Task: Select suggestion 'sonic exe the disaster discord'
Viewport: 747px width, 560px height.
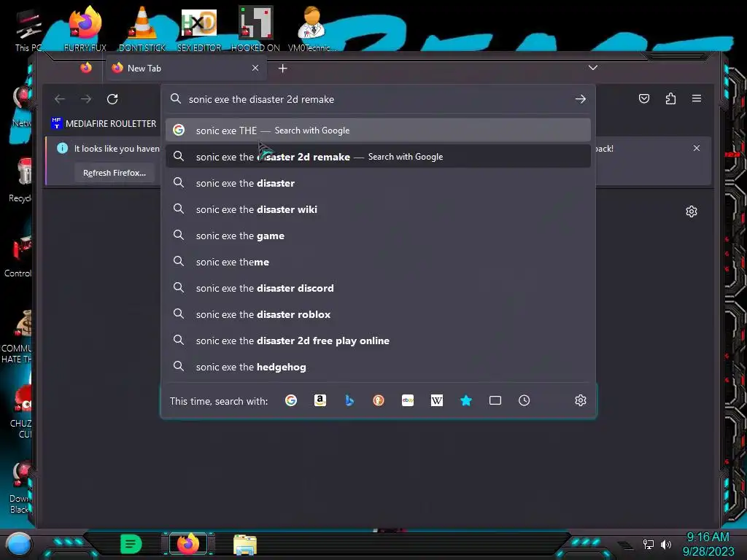Action: click(x=378, y=287)
